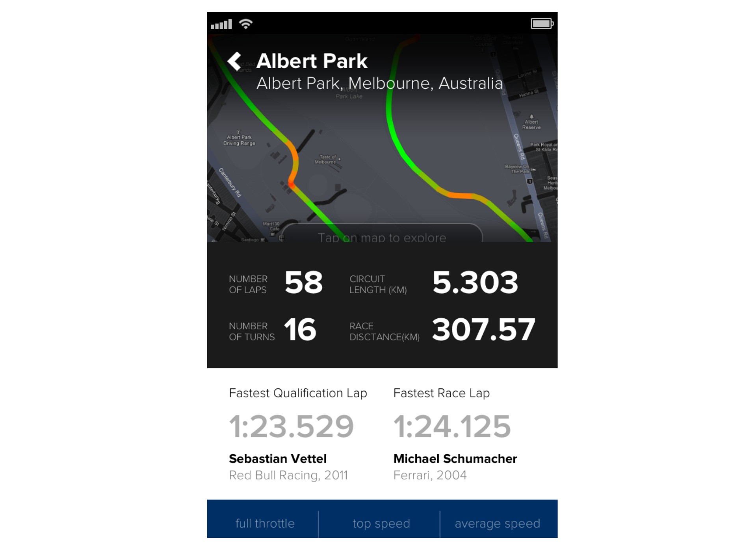Tap the Albert Reserve map marker
Viewport: 756px width, 550px height.
click(531, 123)
